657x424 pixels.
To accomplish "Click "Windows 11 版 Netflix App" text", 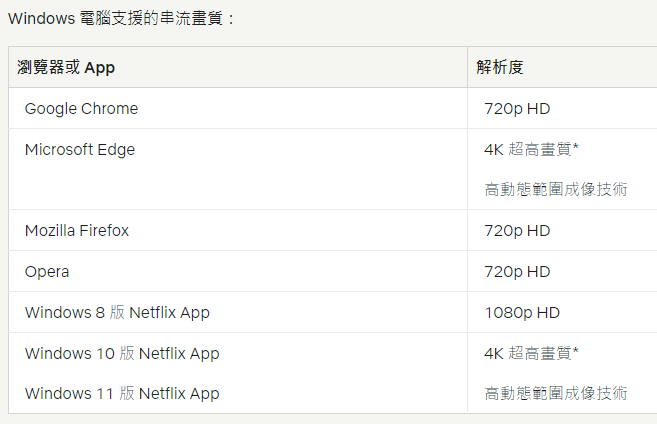I will point(122,393).
